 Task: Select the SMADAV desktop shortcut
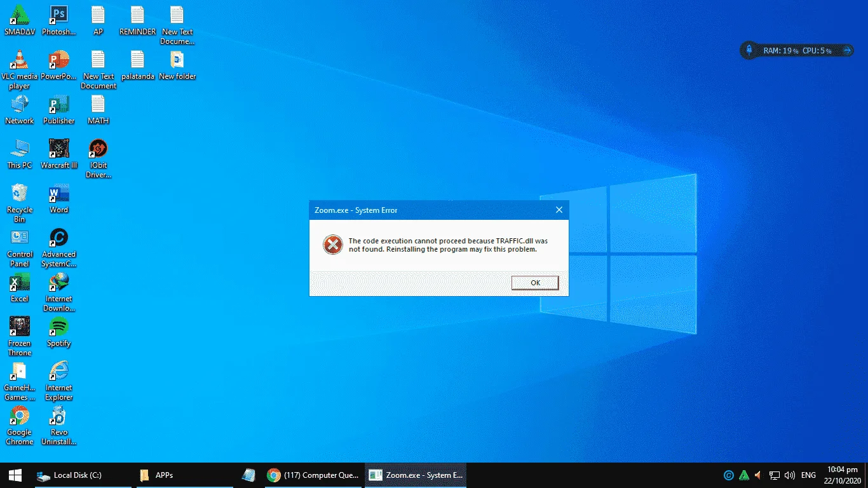coord(20,20)
